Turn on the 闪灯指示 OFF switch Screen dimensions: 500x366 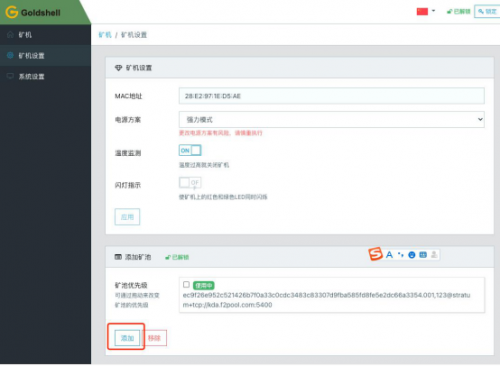(x=190, y=182)
